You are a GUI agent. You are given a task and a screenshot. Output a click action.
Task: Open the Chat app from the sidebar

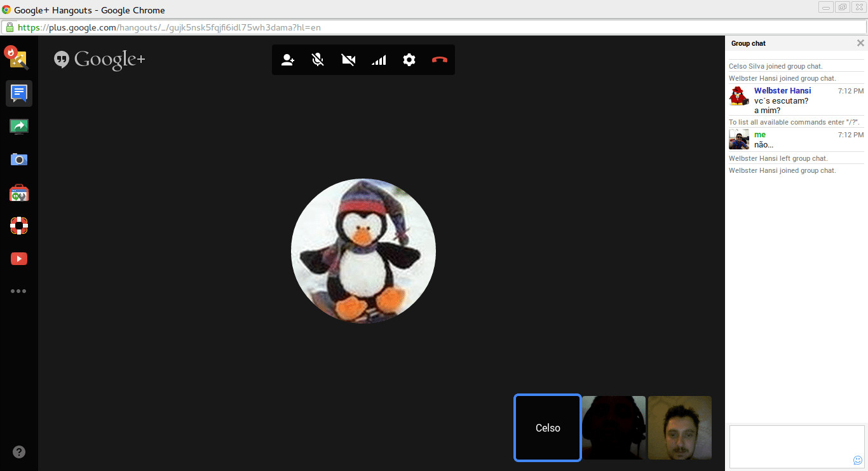click(18, 93)
